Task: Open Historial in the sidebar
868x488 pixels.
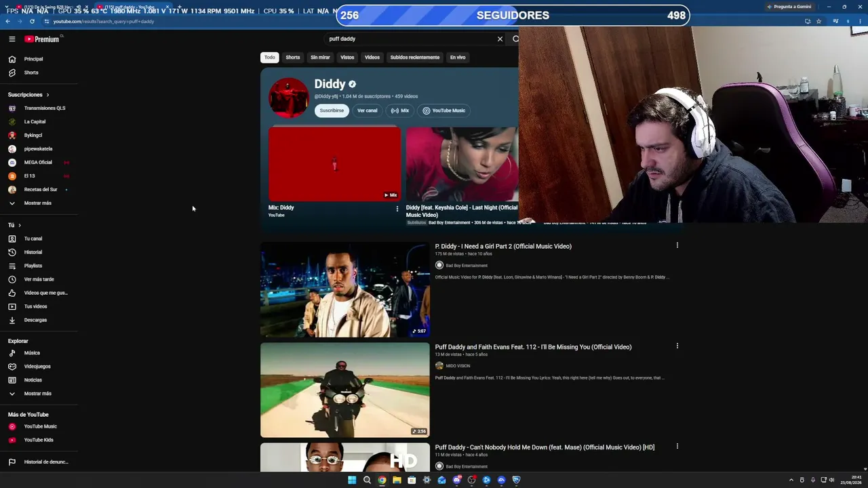Action: click(33, 252)
